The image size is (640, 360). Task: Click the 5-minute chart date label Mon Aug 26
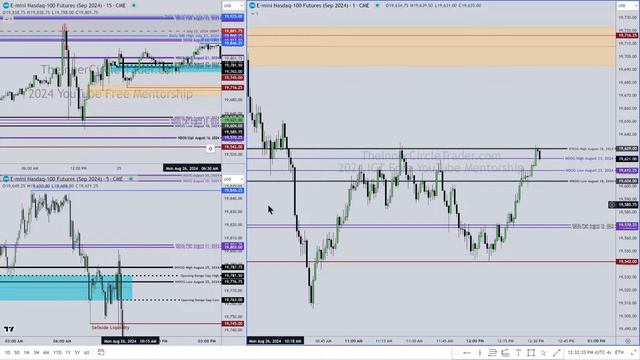(x=131, y=341)
